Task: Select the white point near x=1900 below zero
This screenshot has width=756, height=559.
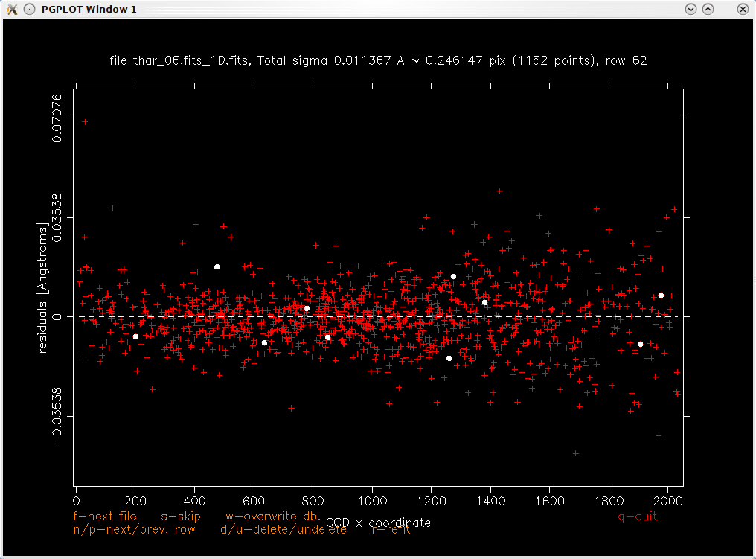Action: [640, 345]
